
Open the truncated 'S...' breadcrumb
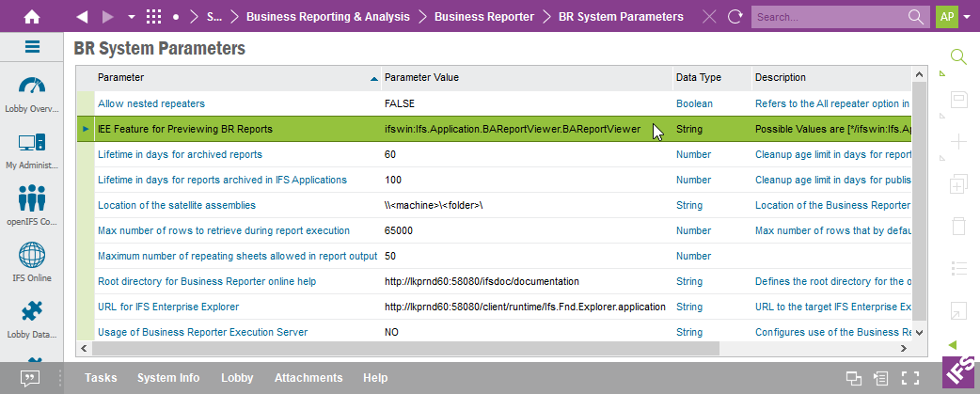pyautogui.click(x=214, y=17)
